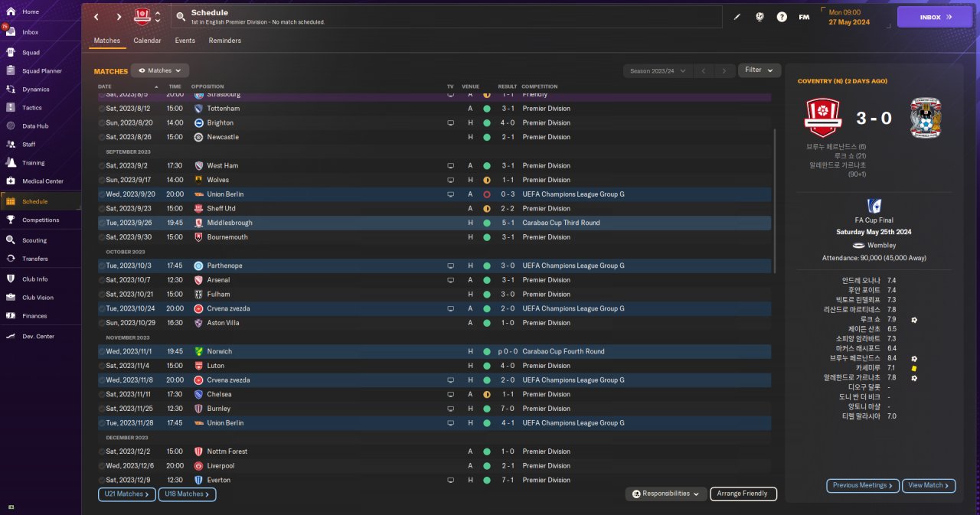Screen dimensions: 980x515
Task: Switch to the Reminders tab
Action: pos(224,41)
